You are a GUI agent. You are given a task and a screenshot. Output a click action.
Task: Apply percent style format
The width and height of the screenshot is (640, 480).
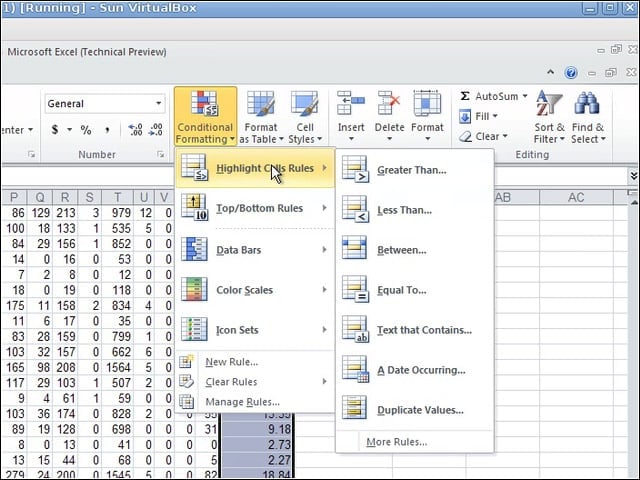click(86, 130)
